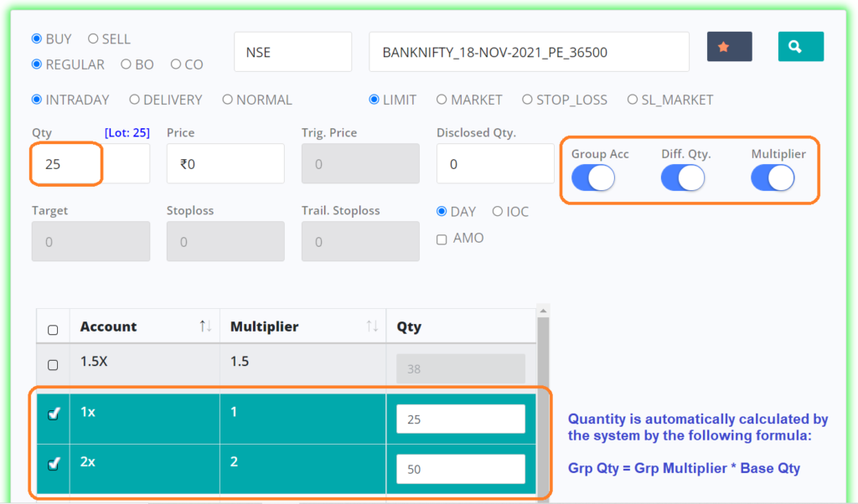Click the Trig. Price field

click(360, 164)
